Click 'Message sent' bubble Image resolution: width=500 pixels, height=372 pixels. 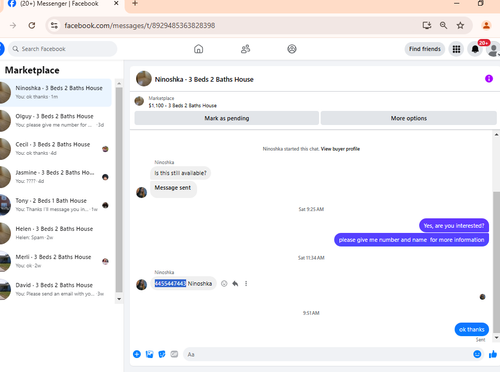point(173,188)
